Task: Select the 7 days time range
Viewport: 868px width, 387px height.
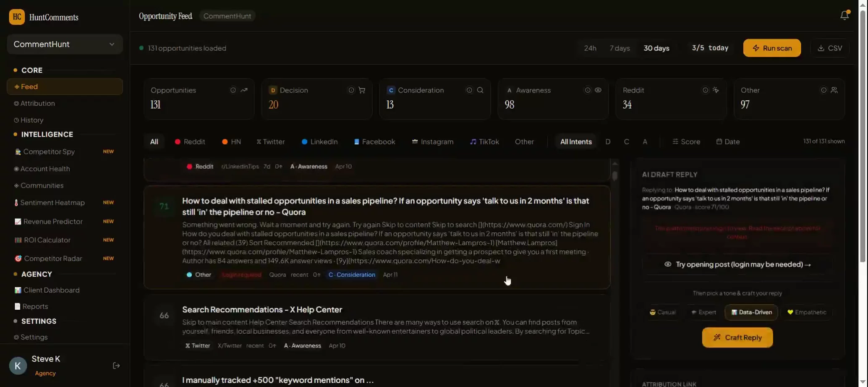Action: (620, 48)
